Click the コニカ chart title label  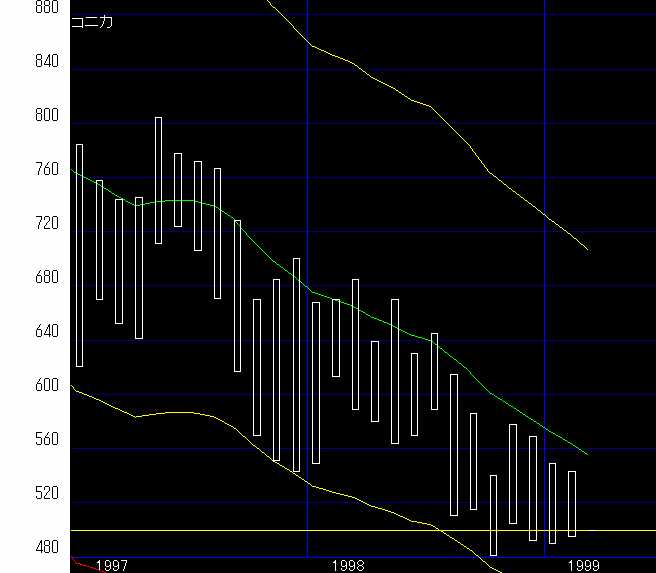pyautogui.click(x=91, y=22)
